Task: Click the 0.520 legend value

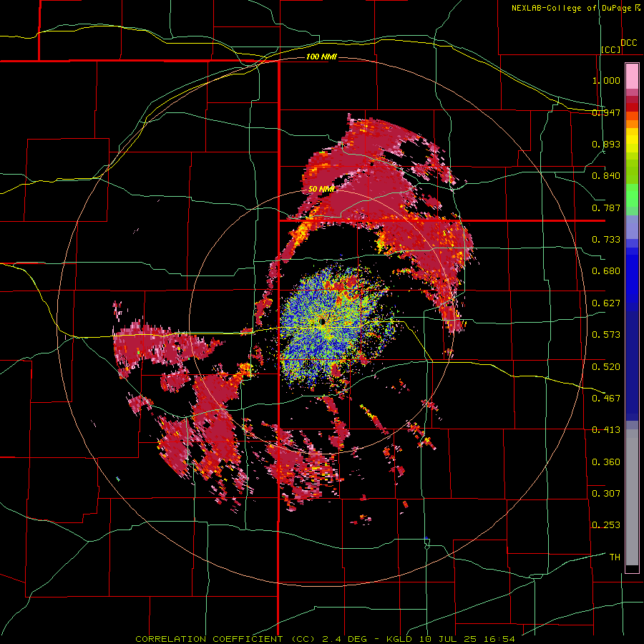Action: click(x=606, y=366)
